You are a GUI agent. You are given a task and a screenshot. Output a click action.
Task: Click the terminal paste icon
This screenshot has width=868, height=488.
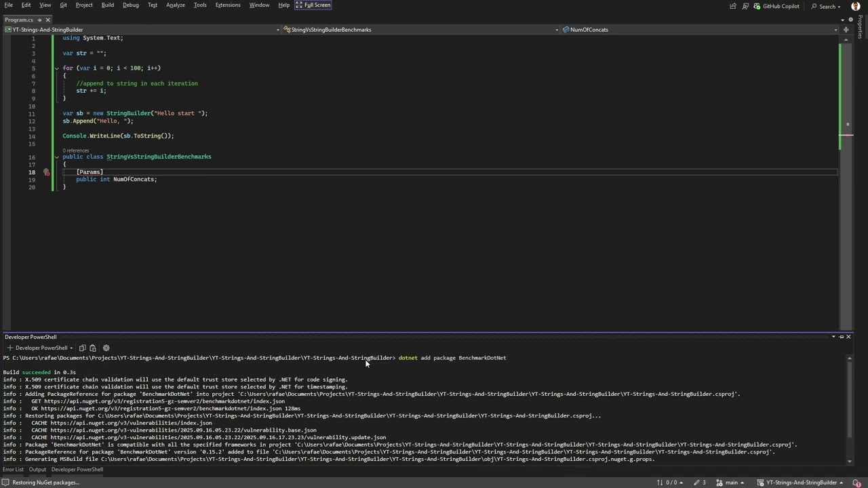click(x=93, y=348)
